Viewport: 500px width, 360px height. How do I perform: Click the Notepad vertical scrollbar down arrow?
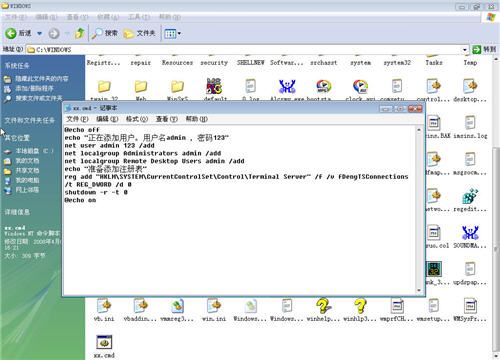419,290
